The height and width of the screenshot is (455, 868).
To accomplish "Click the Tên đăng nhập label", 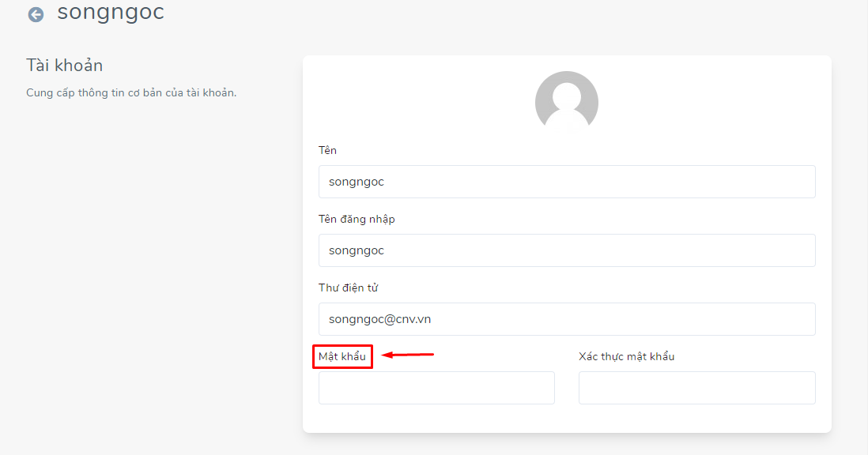I will 357,220.
